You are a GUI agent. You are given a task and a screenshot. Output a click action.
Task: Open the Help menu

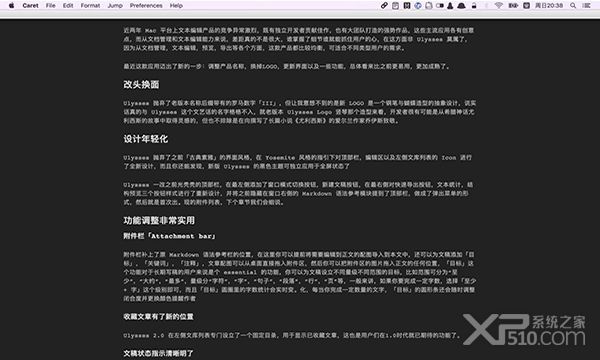[176, 5]
